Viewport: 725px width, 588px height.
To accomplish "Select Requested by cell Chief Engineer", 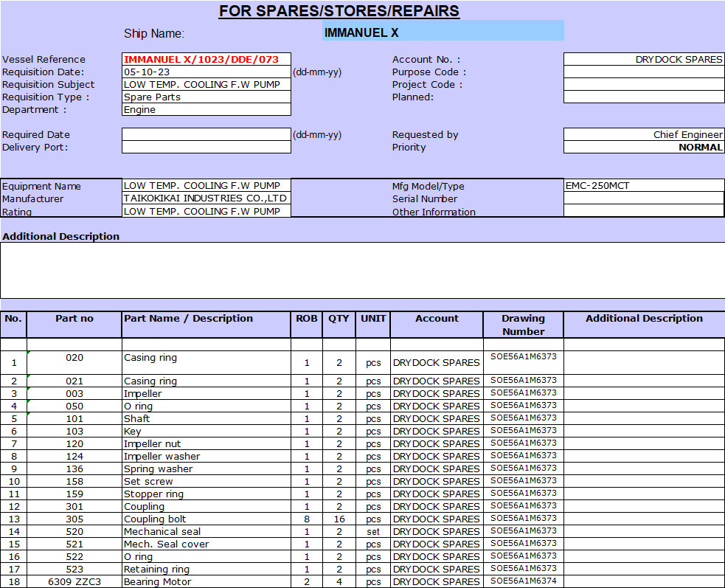I will [x=644, y=134].
